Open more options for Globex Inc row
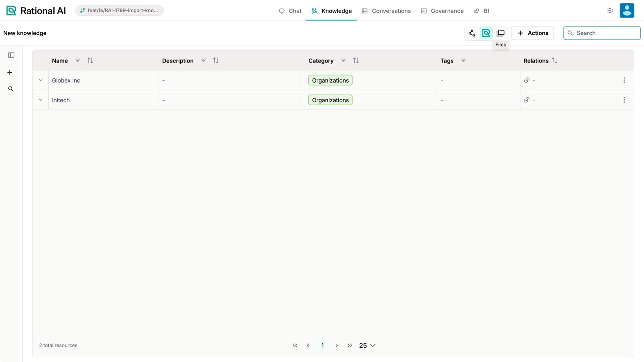Image resolution: width=644 pixels, height=362 pixels. click(x=624, y=80)
